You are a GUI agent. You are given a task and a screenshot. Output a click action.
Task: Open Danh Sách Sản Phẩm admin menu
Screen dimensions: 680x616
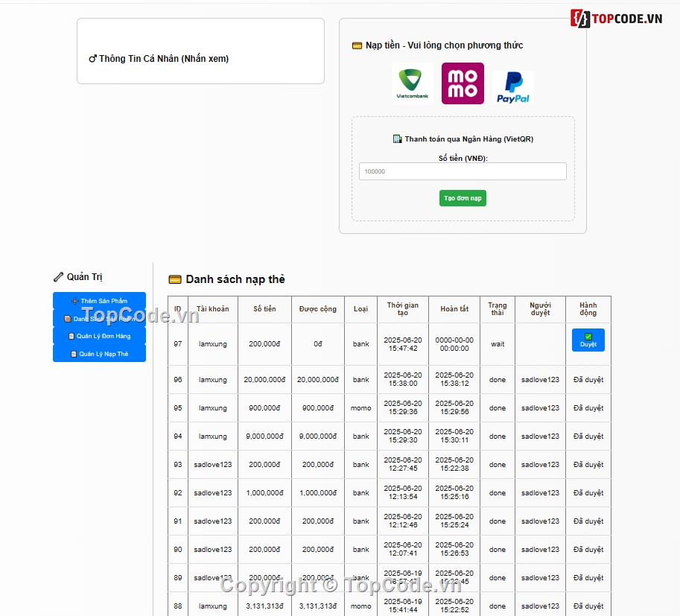pyautogui.click(x=99, y=318)
